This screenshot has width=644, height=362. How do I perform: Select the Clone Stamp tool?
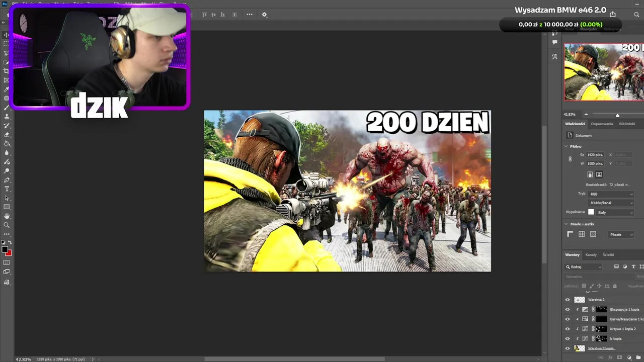[x=7, y=116]
